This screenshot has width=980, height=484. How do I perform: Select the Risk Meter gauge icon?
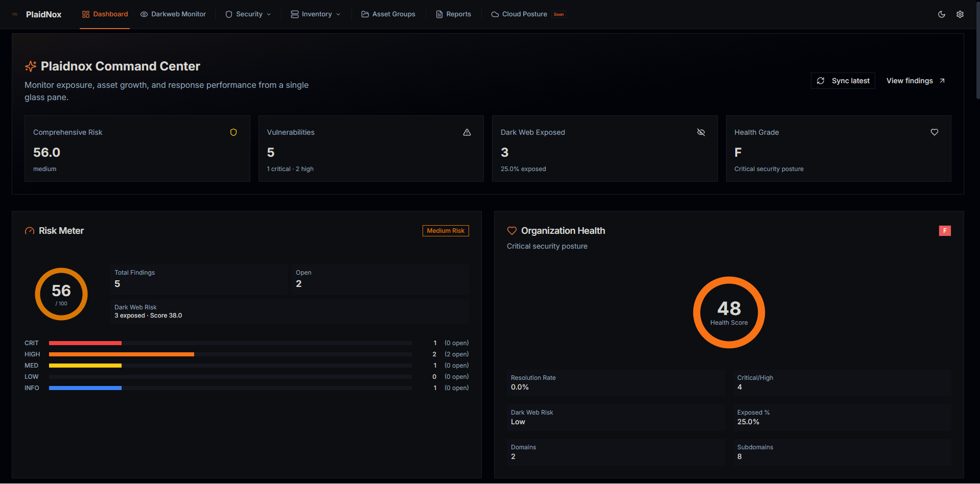[30, 230]
